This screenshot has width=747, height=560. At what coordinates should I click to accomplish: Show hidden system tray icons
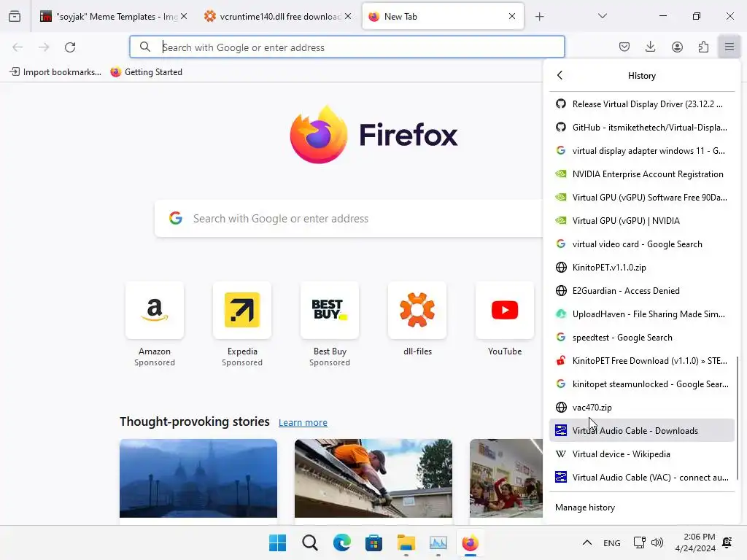[x=587, y=542]
